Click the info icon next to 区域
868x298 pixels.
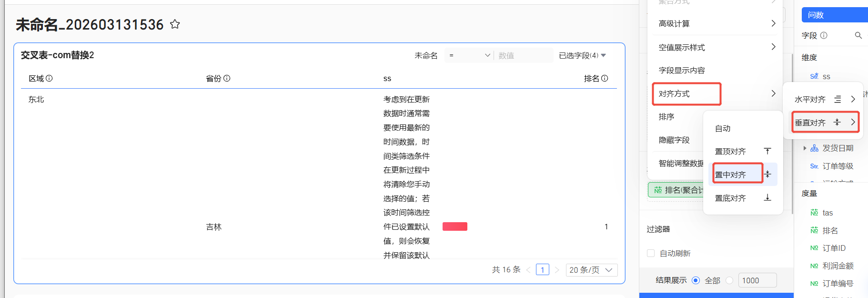pyautogui.click(x=49, y=78)
